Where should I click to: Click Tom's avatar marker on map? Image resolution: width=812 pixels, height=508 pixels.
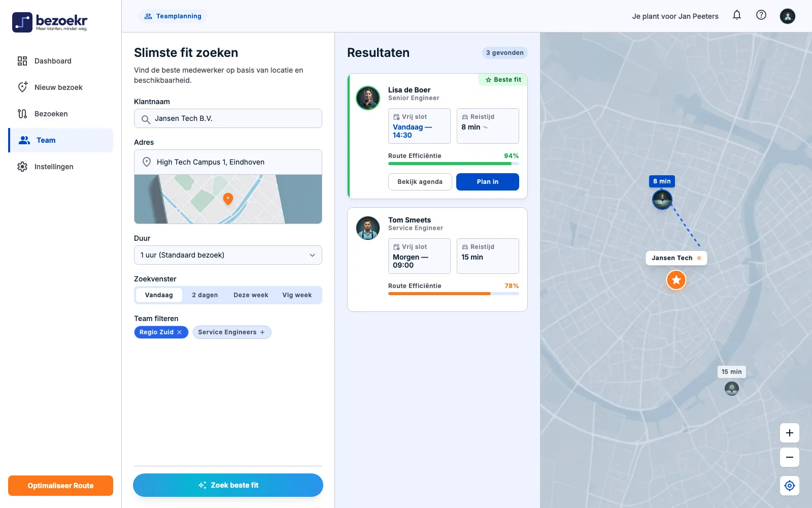(732, 389)
